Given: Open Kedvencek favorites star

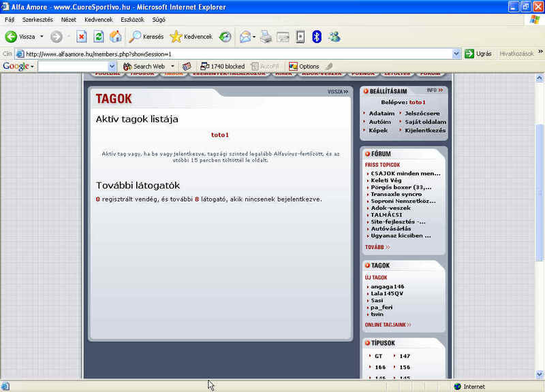Looking at the screenshot, I should click(191, 37).
